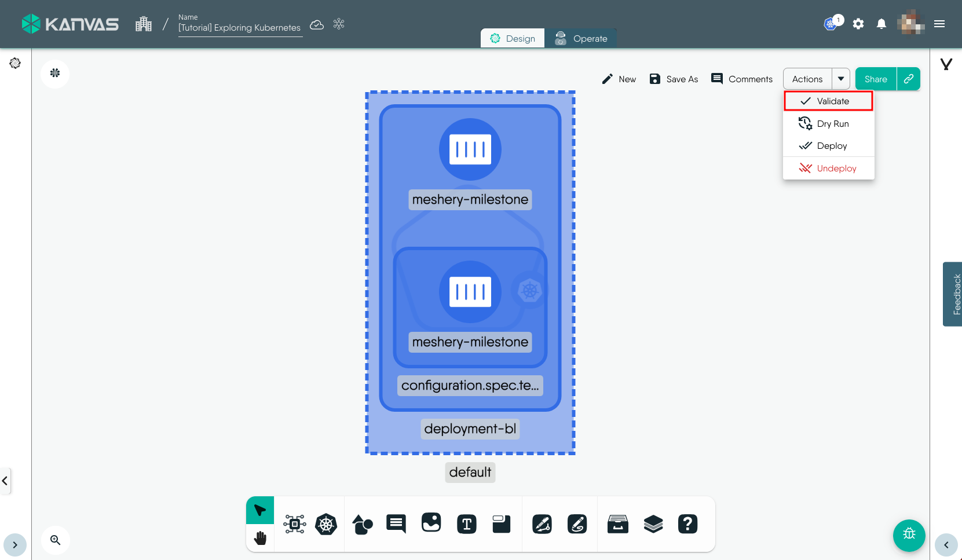The height and width of the screenshot is (560, 962).
Task: Click the Share button
Action: (876, 79)
